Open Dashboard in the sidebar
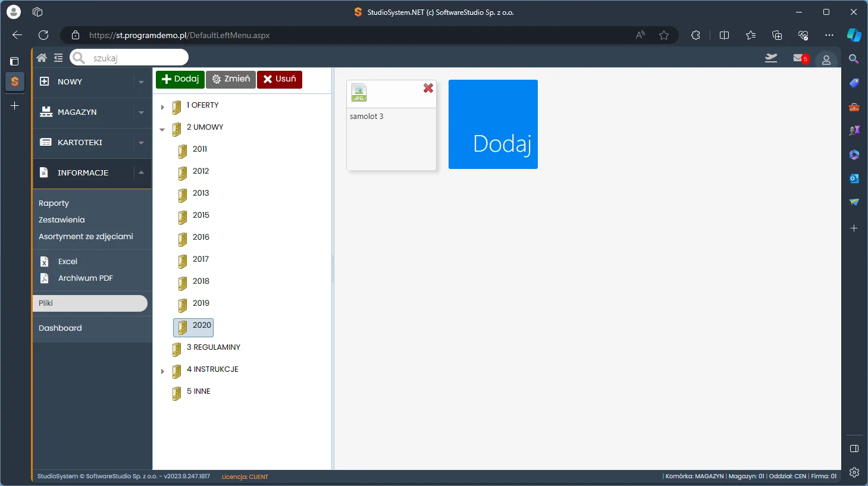The width and height of the screenshot is (868, 486). tap(60, 328)
